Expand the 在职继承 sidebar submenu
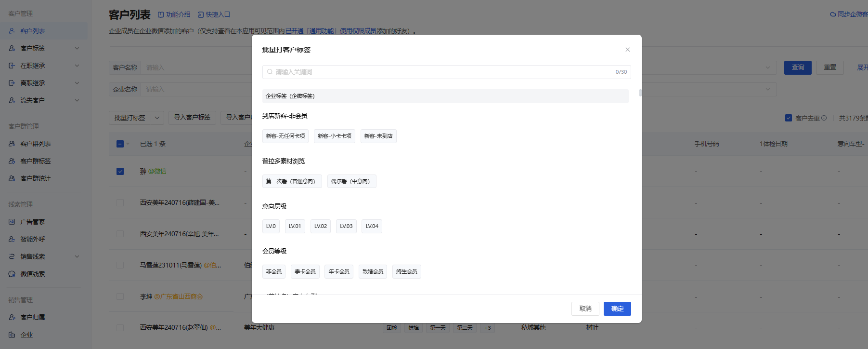This screenshot has width=868, height=349. pos(77,66)
